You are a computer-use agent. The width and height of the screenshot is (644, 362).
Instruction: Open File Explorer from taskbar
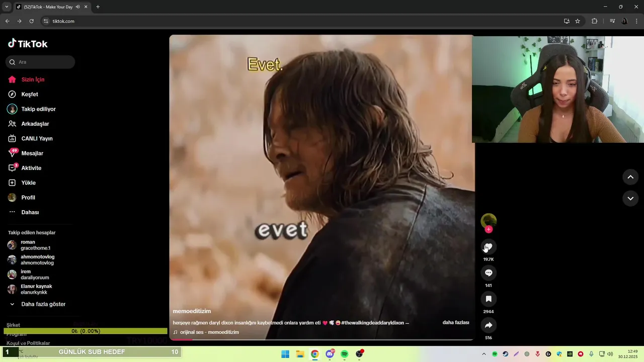pos(300,354)
